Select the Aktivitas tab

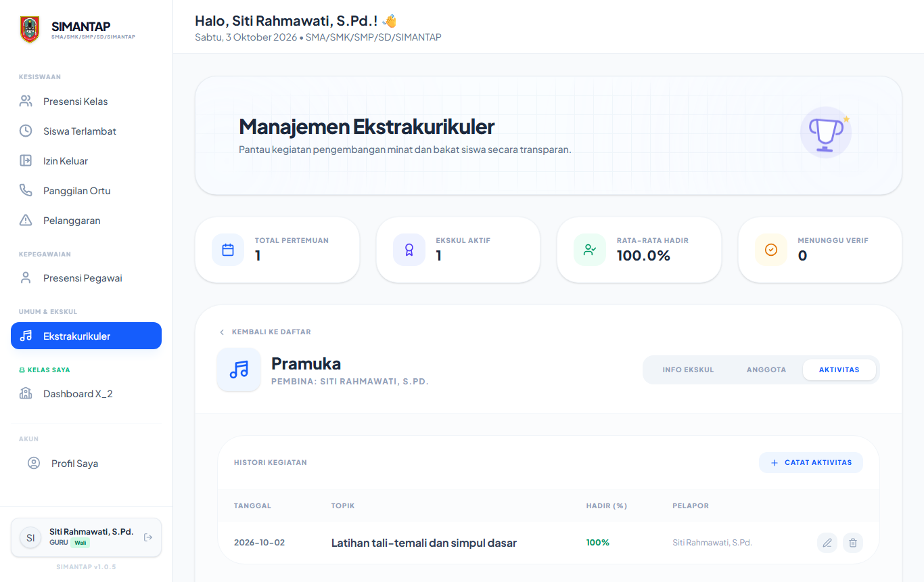tap(839, 370)
